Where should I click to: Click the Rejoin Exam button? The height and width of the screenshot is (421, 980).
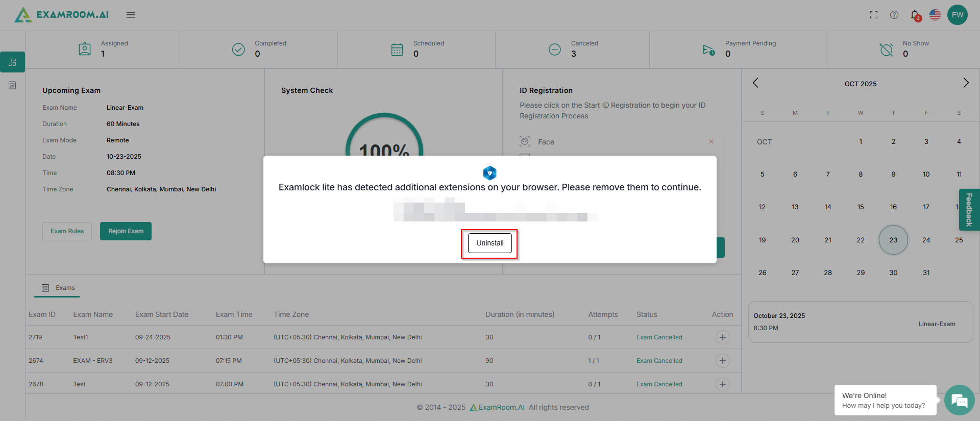point(126,231)
